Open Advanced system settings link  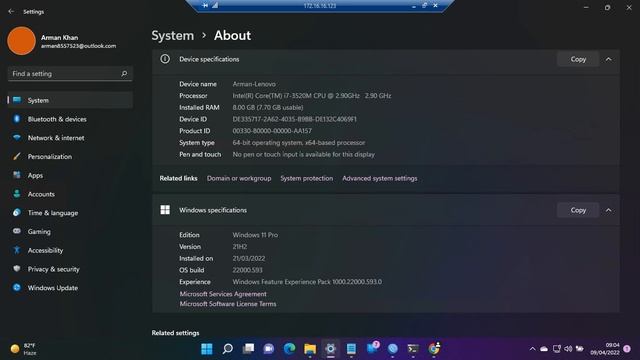[380, 178]
